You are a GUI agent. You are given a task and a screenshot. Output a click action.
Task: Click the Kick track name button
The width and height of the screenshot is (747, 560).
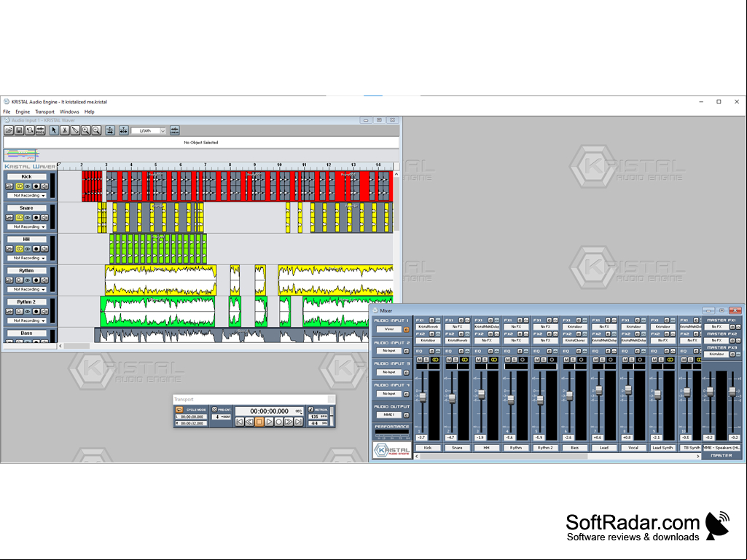click(x=26, y=177)
